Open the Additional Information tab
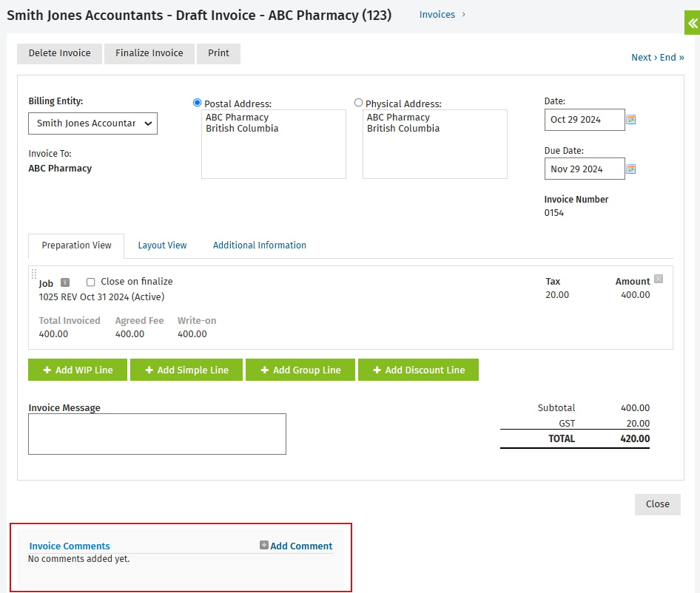 tap(260, 245)
